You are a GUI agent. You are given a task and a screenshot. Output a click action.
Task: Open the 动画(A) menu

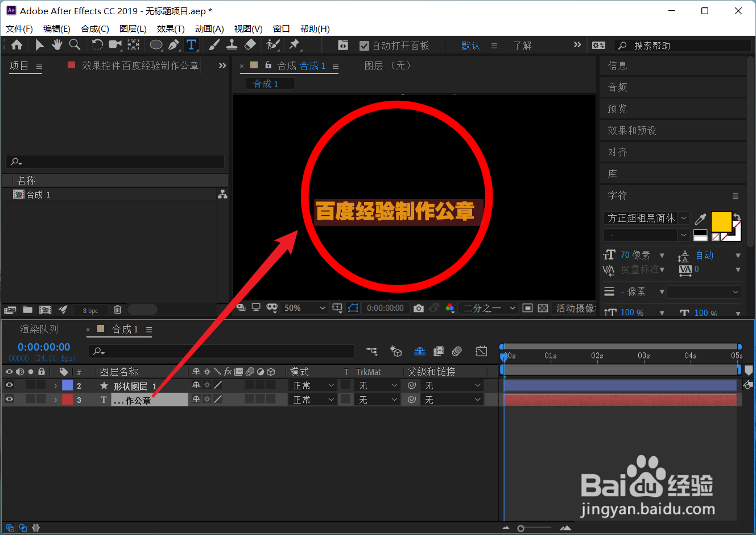(209, 28)
